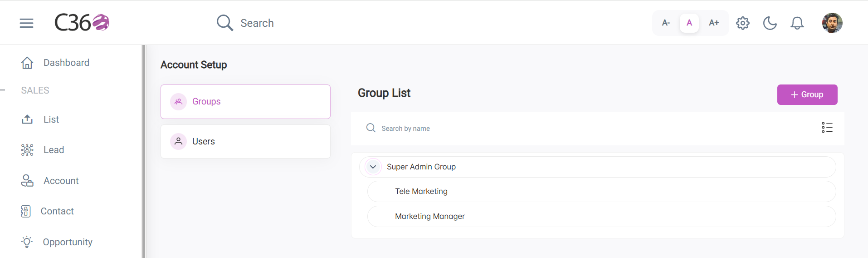Click the search magnifier icon in header
Viewport: 868px width, 258px height.
224,23
